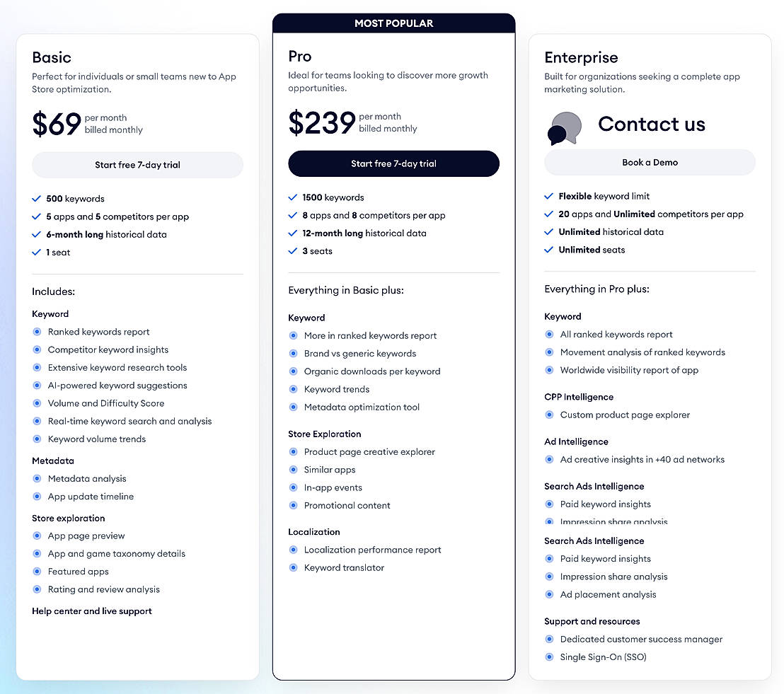Click the $239 Pro plan price
Screen dimensions: 784x694
(322, 123)
